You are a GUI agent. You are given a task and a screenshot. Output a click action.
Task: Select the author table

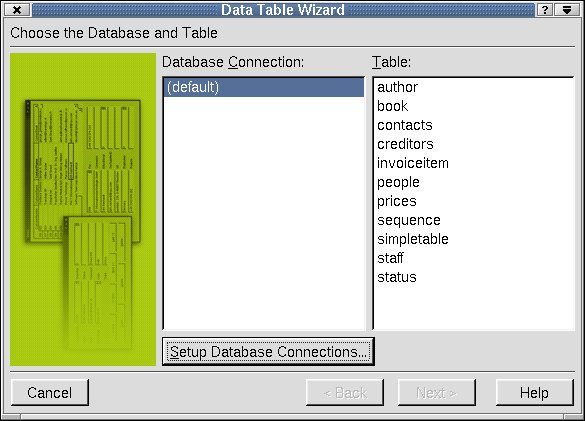(x=397, y=87)
